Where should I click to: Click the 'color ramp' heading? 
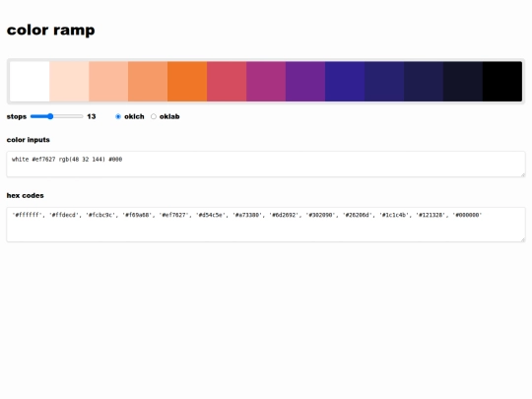click(51, 31)
